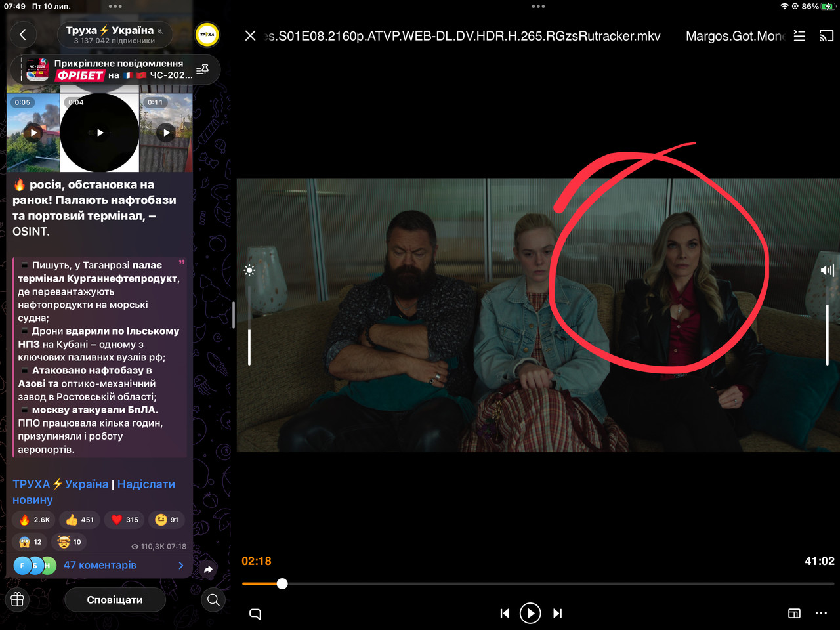Tap the player window three-dot handle
Screen dimensions: 840x630
click(x=538, y=7)
